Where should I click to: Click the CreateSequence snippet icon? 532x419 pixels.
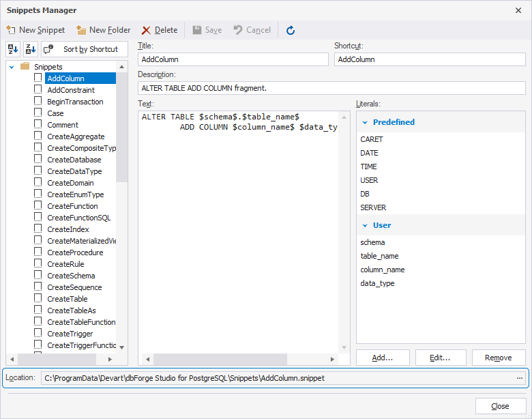click(x=38, y=287)
